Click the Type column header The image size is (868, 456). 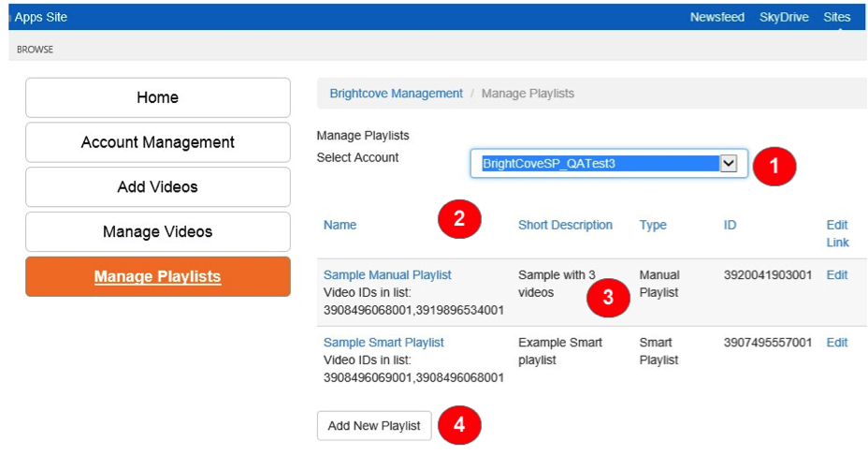(653, 225)
